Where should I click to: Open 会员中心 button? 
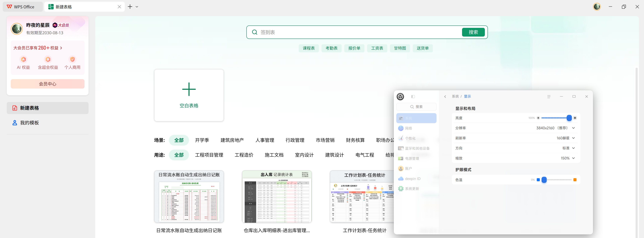pyautogui.click(x=47, y=84)
